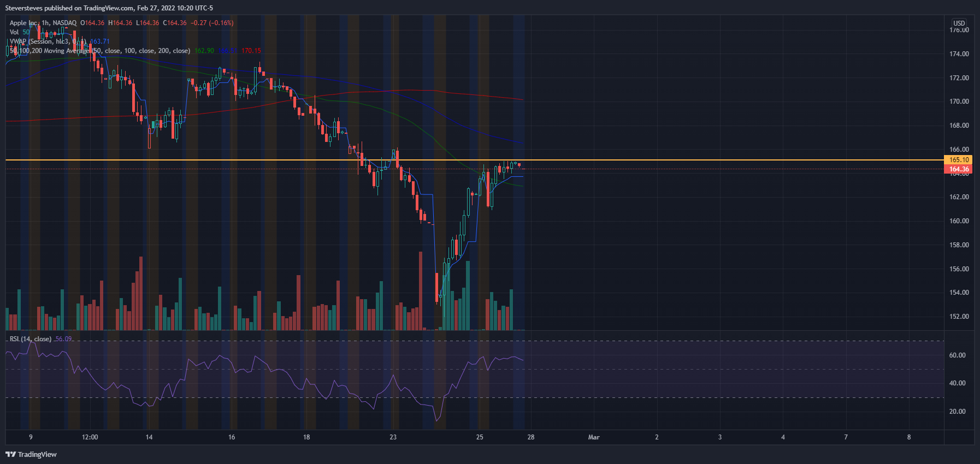Click the 23 date on time axis
Screen dimensions: 980x464
click(393, 437)
